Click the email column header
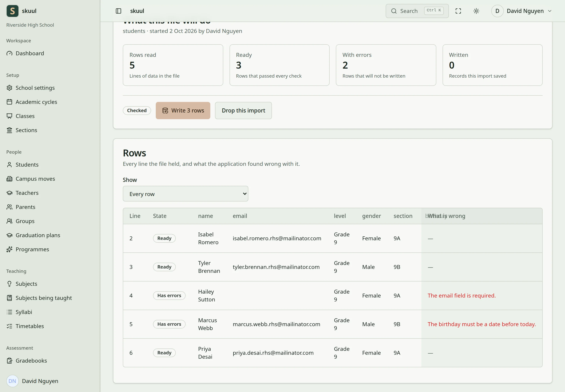 (240, 216)
